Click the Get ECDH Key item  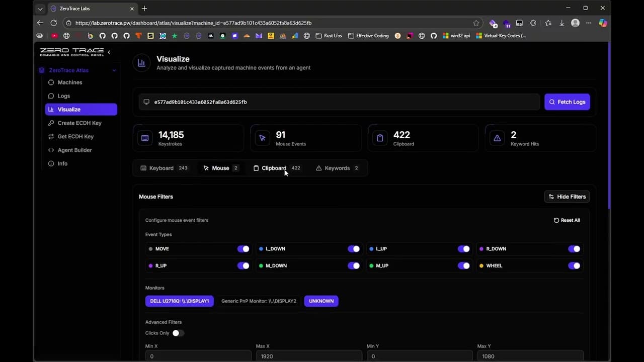pyautogui.click(x=75, y=137)
